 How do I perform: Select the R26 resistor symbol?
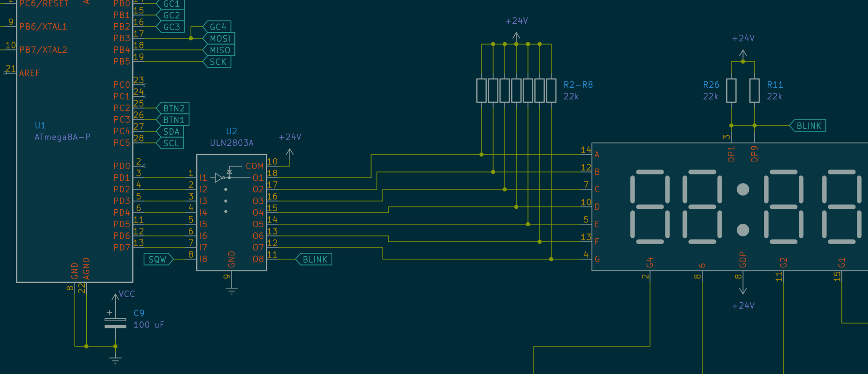pyautogui.click(x=731, y=91)
